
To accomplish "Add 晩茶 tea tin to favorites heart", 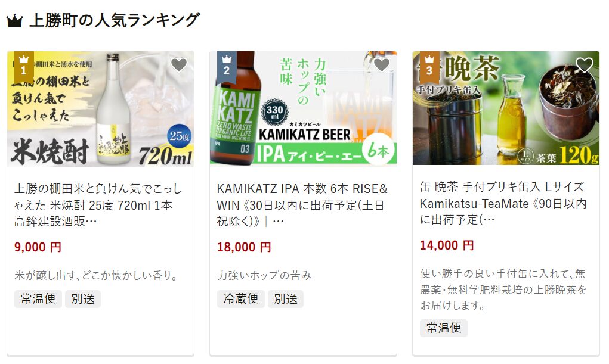I will click(585, 65).
